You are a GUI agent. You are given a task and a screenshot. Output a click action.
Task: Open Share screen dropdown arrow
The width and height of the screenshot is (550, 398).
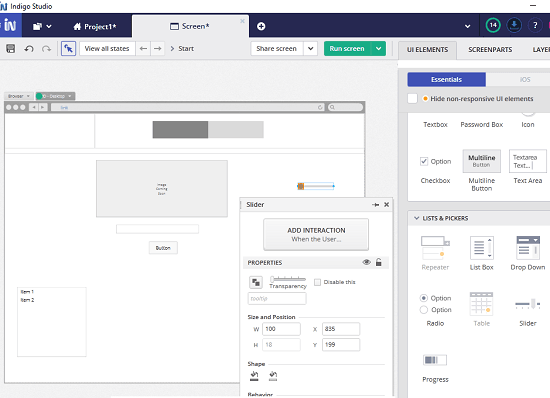[x=311, y=48]
